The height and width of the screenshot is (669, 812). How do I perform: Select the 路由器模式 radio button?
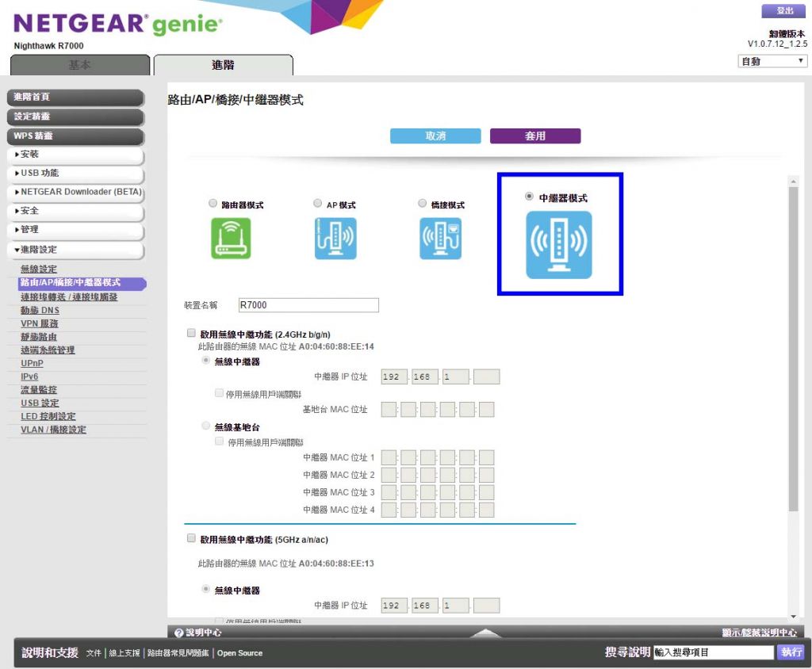coord(213,204)
